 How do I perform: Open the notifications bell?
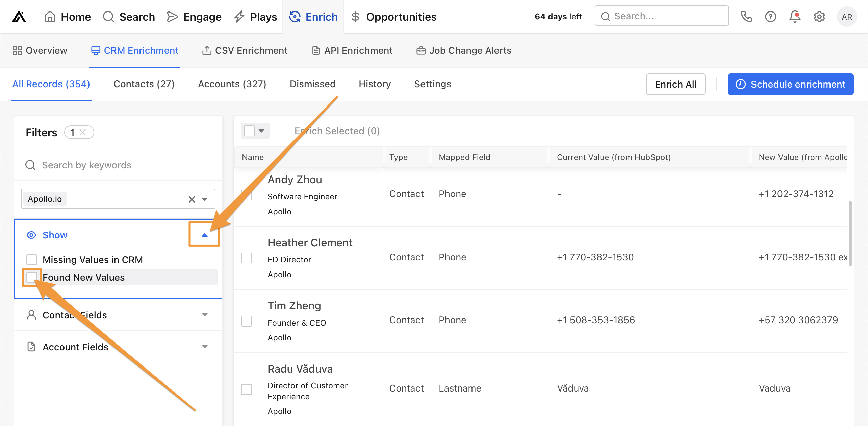pyautogui.click(x=795, y=16)
